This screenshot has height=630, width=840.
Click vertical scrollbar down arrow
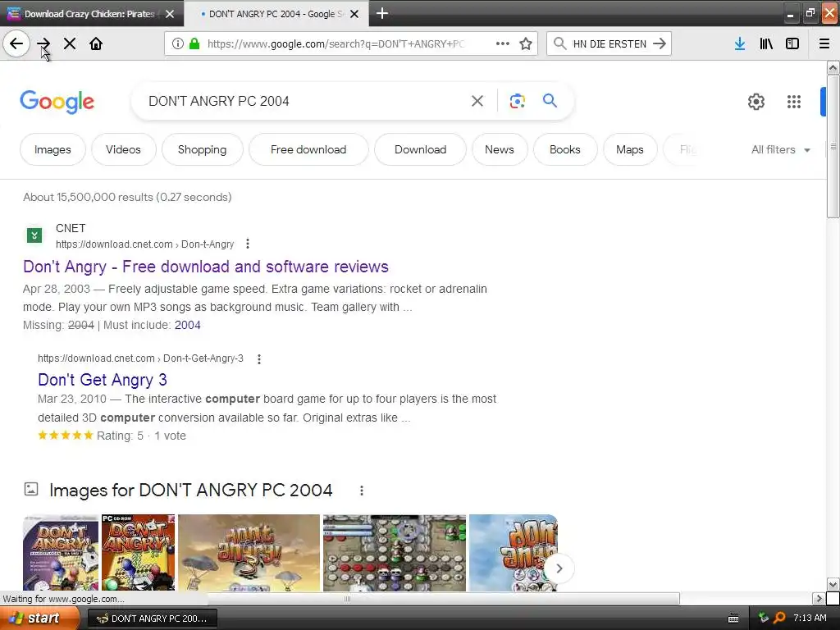pyautogui.click(x=833, y=584)
